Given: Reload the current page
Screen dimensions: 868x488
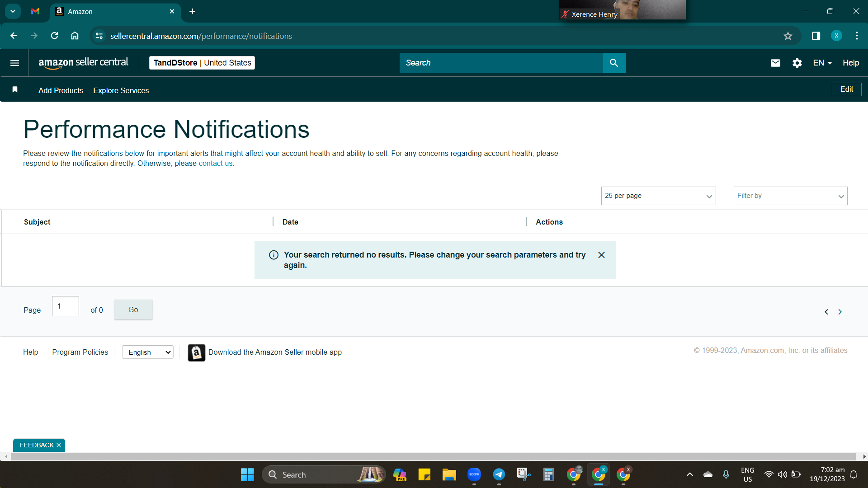Looking at the screenshot, I should pos(54,36).
